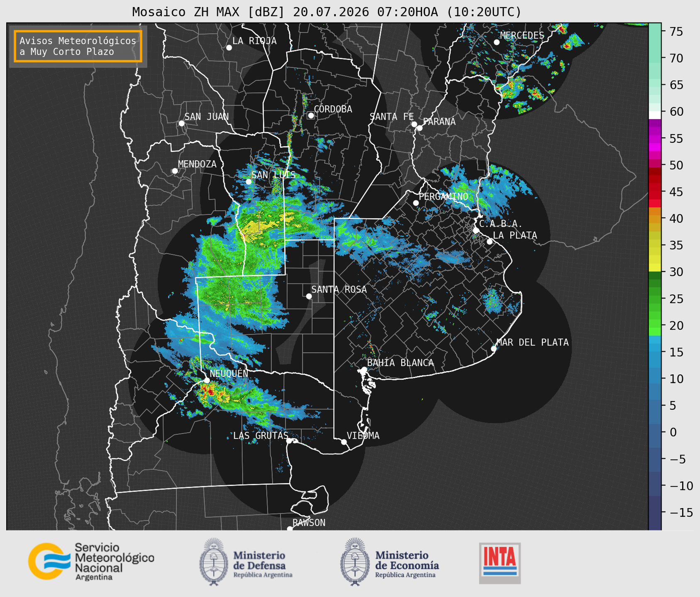The width and height of the screenshot is (700, 597).
Task: Select the Neuquén city marker dot
Action: (x=207, y=380)
